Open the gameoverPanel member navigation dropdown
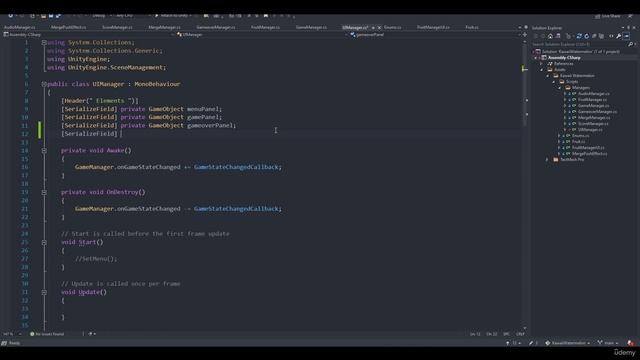Screen dimensions: 640x360 (x=435, y=35)
